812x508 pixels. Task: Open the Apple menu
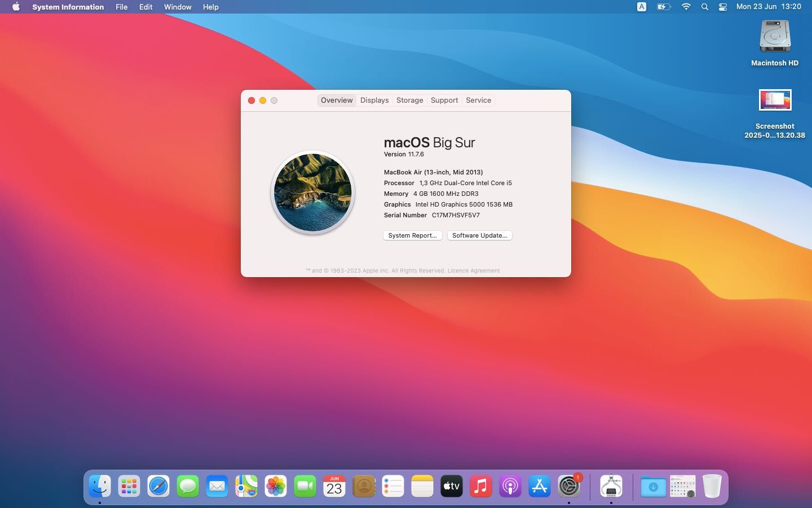pyautogui.click(x=16, y=7)
